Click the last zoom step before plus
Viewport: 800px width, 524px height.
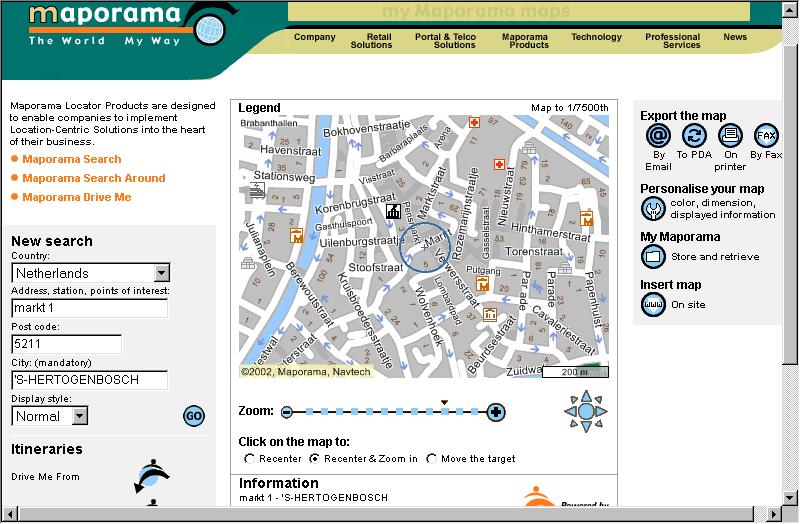475,411
